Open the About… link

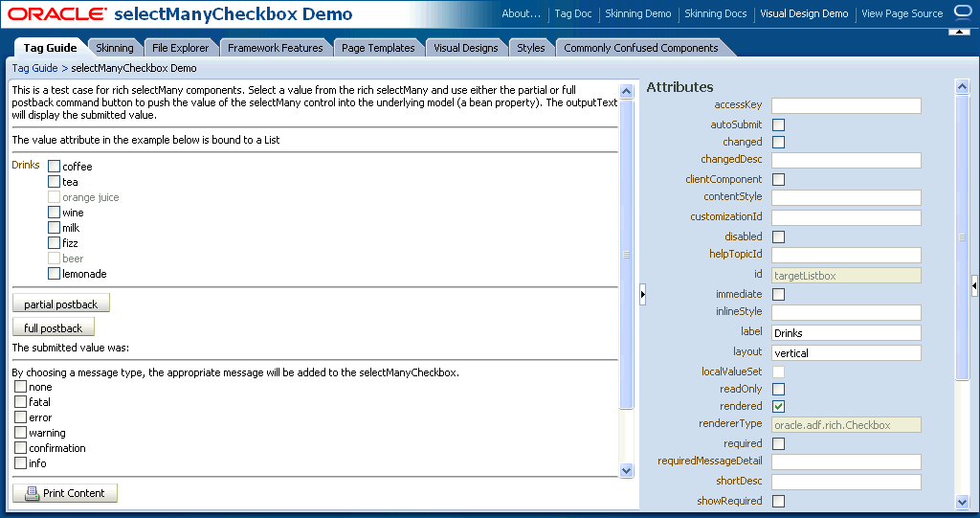(521, 13)
